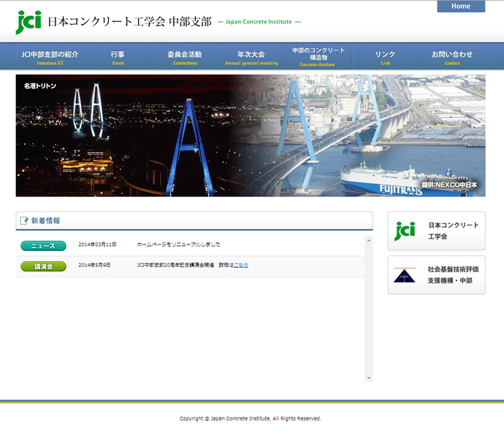
Task: Select the teal ニュース category badge
Action: coord(43,245)
